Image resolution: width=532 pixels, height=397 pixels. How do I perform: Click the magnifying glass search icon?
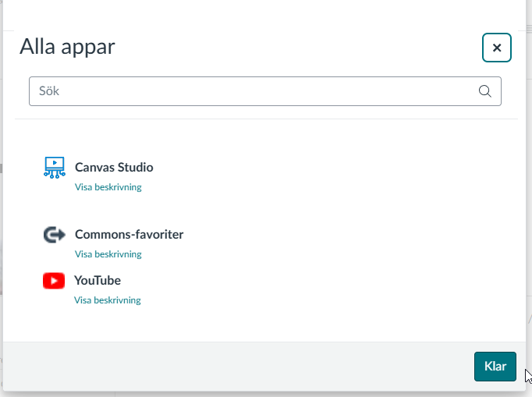pos(485,91)
